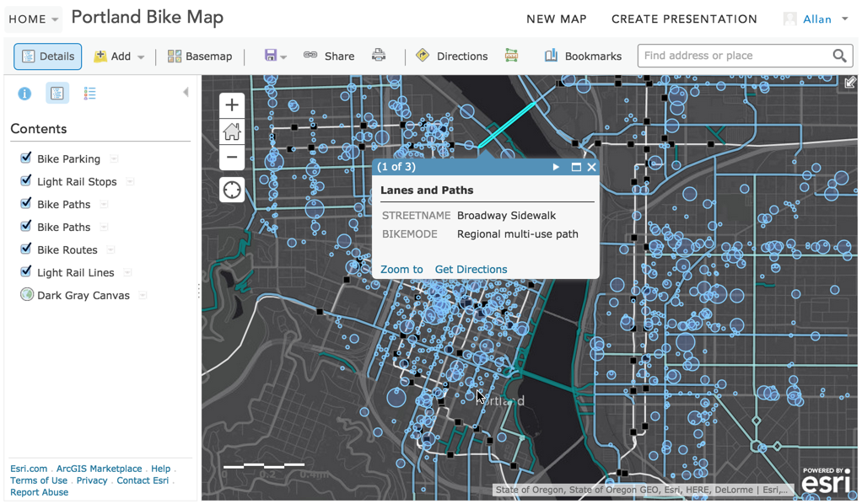The image size is (862, 504).
Task: Click the Share link icon
Action: (310, 55)
